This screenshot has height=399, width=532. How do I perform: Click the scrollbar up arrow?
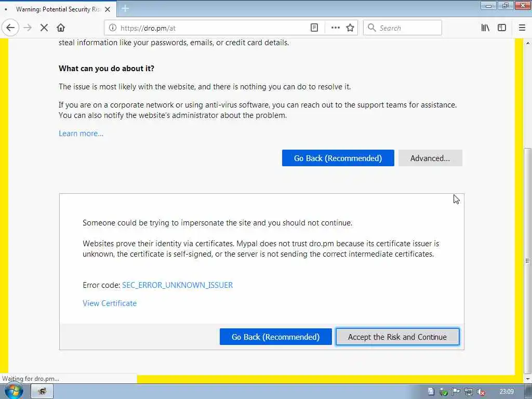[x=528, y=43]
